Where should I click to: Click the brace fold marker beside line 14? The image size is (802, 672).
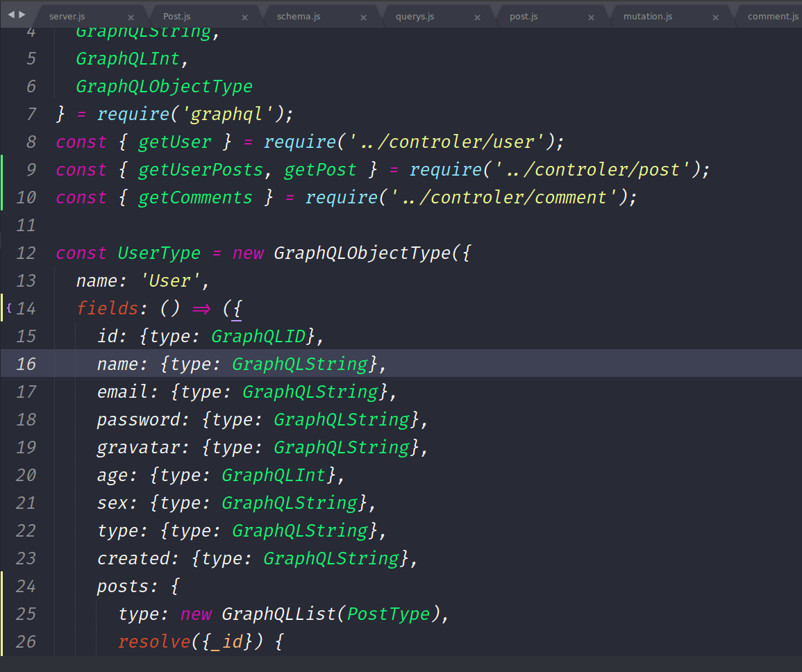(9, 308)
